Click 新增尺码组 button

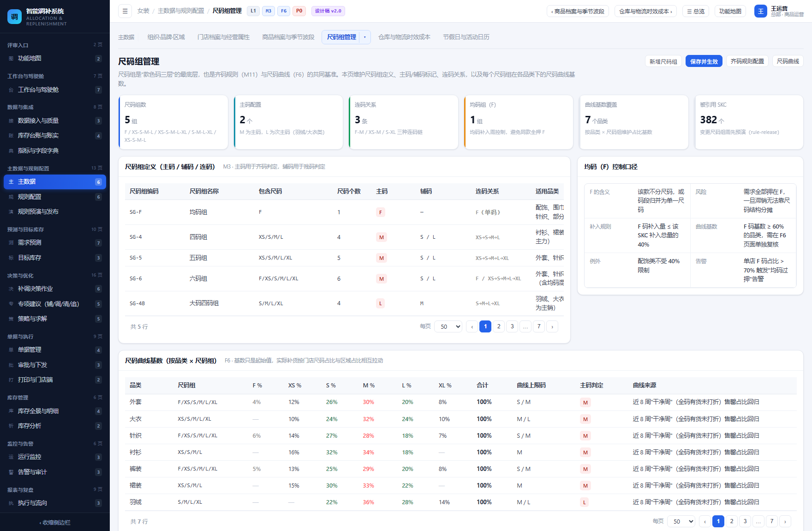coord(663,61)
